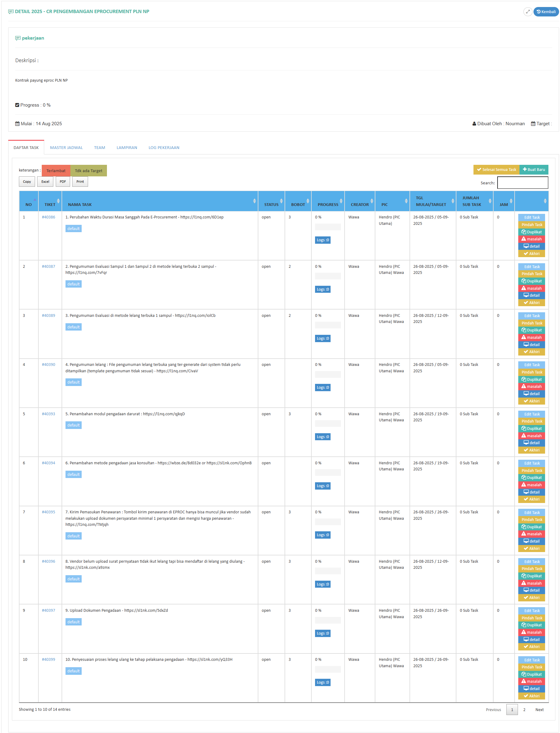
Task: Switch to the Master Jadwal tab
Action: (x=66, y=148)
